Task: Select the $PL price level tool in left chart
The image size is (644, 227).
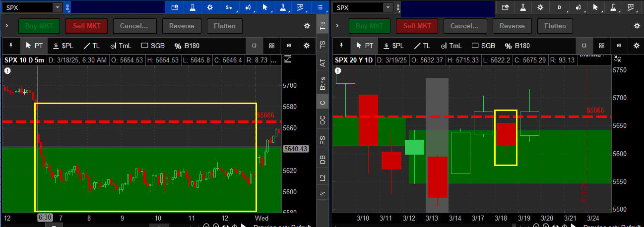Action: (x=63, y=46)
